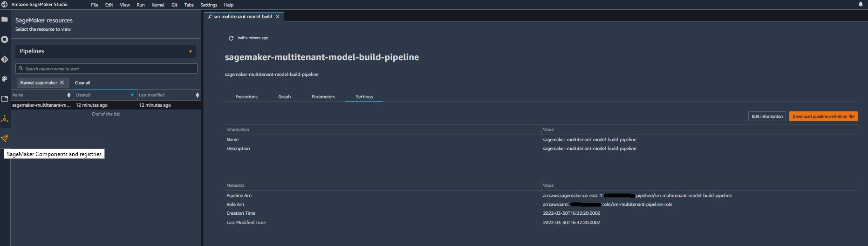Screen dimensions: 868x246
Task: Click the Created value 12 minutes ago
Action: coord(92,105)
